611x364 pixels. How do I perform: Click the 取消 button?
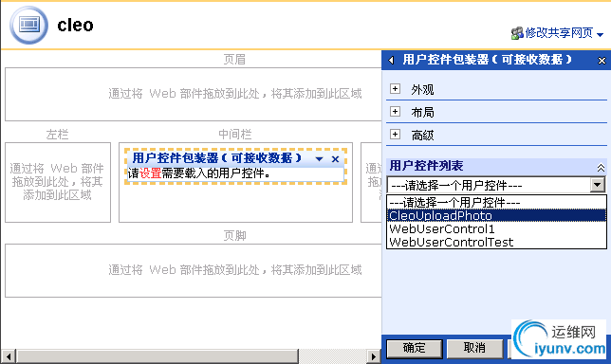[474, 348]
